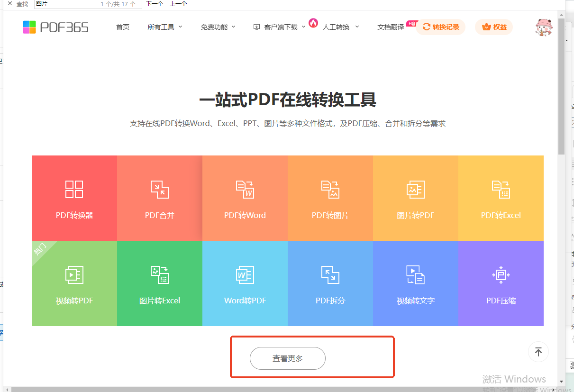Open the PDF压缩 tool
Image resolution: width=574 pixels, height=392 pixels.
[x=501, y=283]
